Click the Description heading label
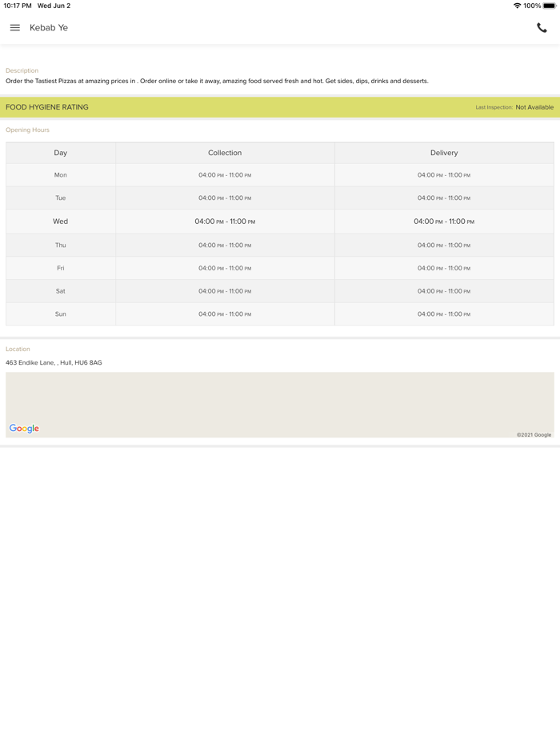 point(22,70)
